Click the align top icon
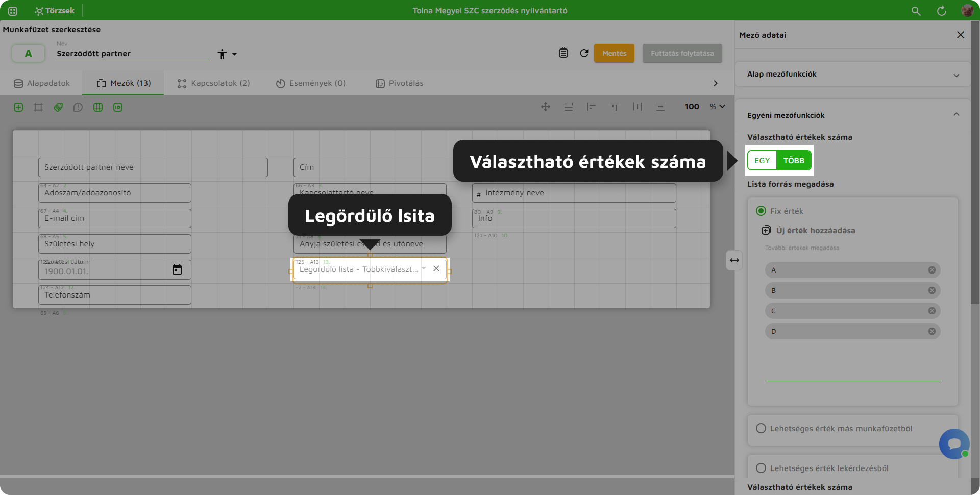This screenshot has height=495, width=980. tap(615, 107)
